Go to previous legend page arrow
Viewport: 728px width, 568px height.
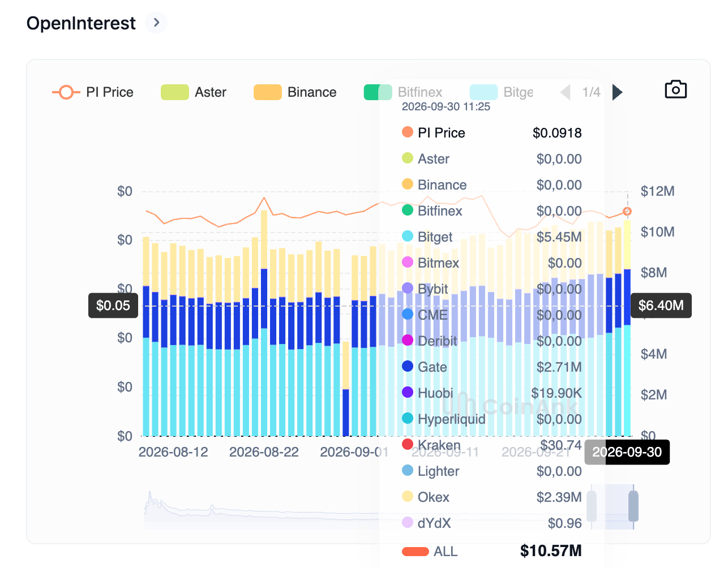(x=565, y=92)
